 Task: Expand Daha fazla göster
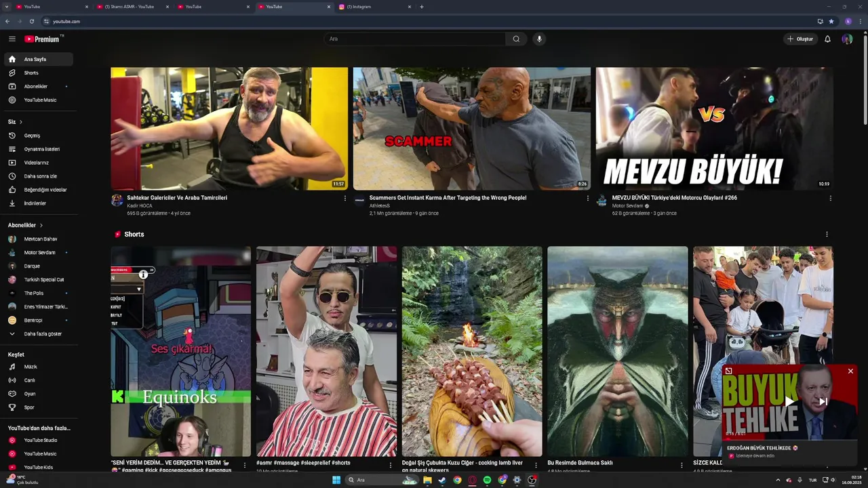(x=40, y=333)
